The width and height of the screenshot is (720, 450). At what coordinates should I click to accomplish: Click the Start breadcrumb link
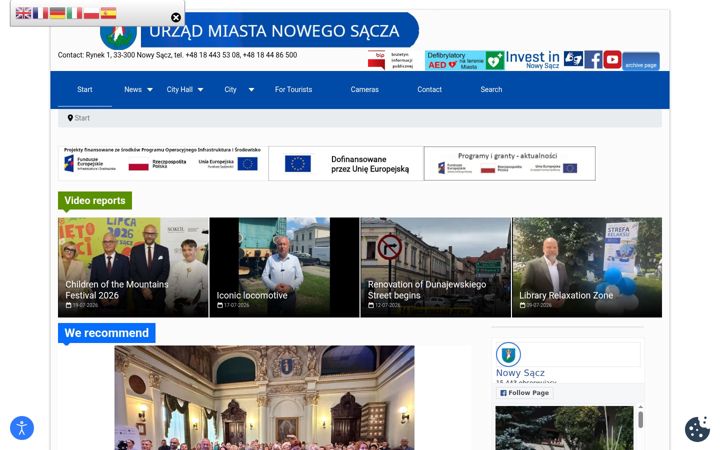82,118
